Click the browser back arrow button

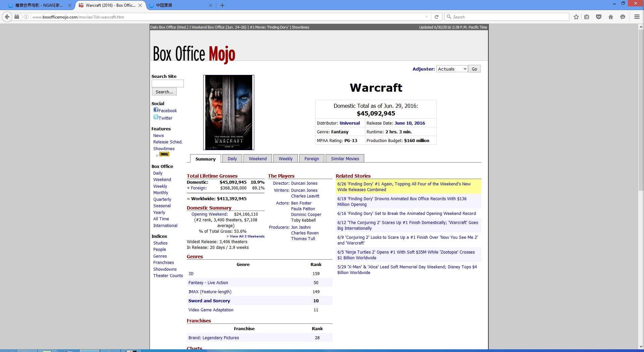pos(7,17)
